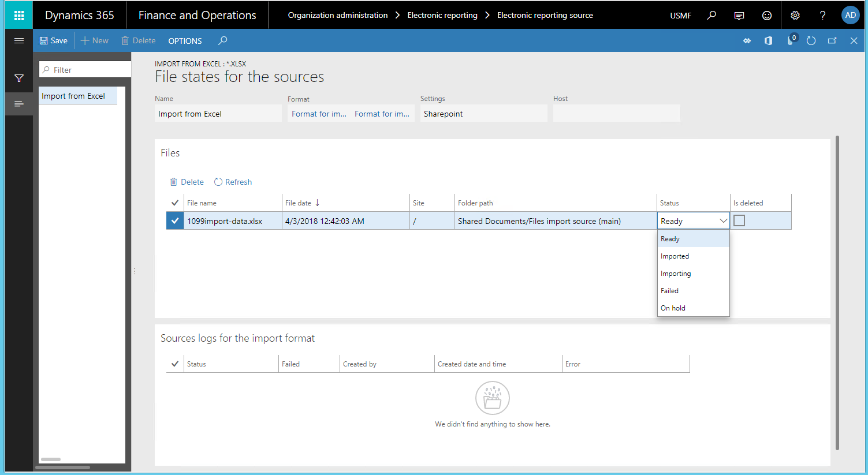Collapse the Status dropdown arrow
Image resolution: width=868 pixels, height=475 pixels.
[x=722, y=220]
